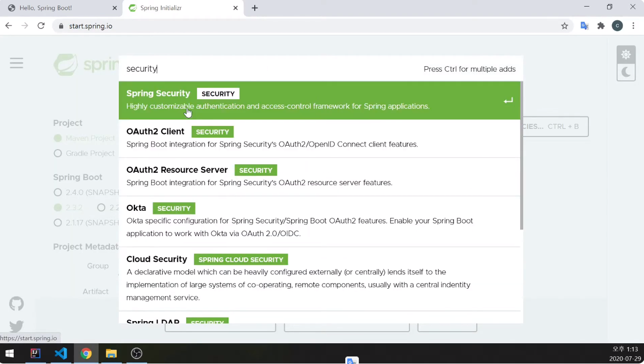The image size is (644, 364).
Task: Click the Add Dependencies CTRL + B button
Action: pos(556,126)
